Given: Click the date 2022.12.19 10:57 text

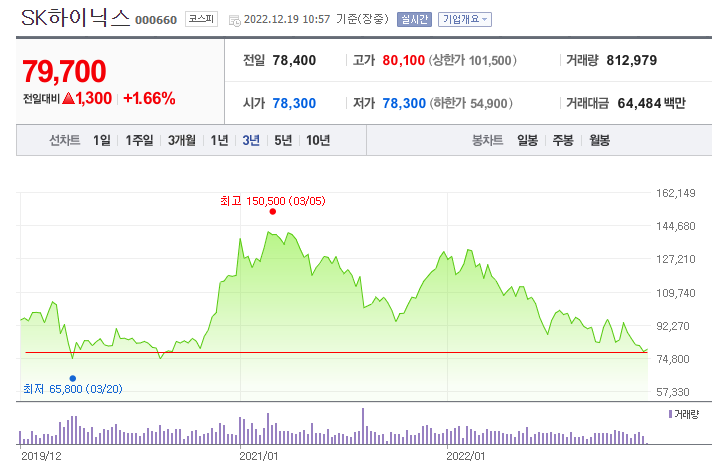Looking at the screenshot, I should coord(287,20).
